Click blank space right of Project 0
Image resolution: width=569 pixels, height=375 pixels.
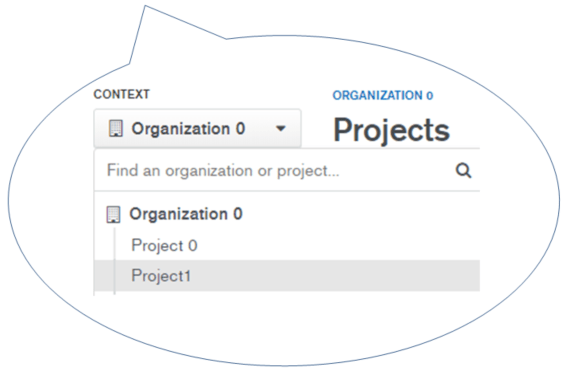[337, 245]
